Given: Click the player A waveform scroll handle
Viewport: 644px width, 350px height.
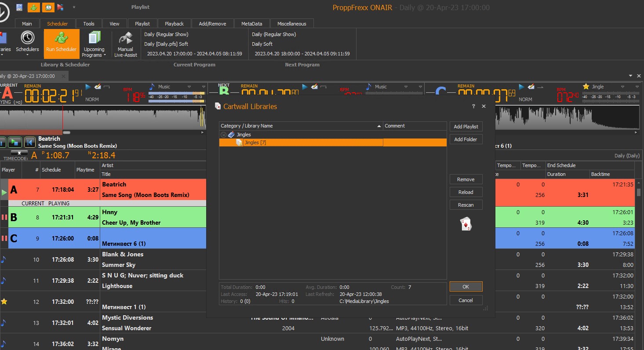Looking at the screenshot, I should click(66, 132).
